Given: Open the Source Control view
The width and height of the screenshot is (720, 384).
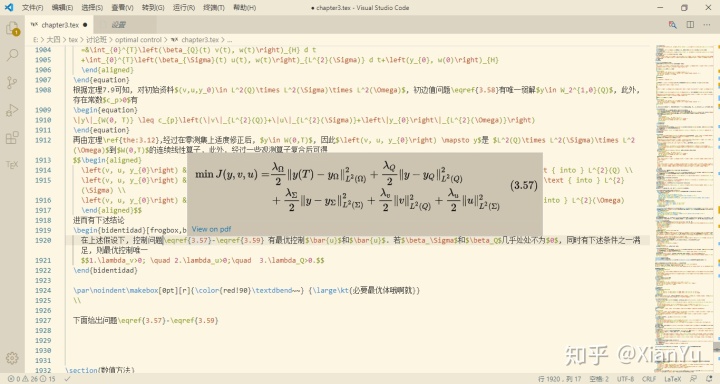Looking at the screenshot, I should click(12, 83).
